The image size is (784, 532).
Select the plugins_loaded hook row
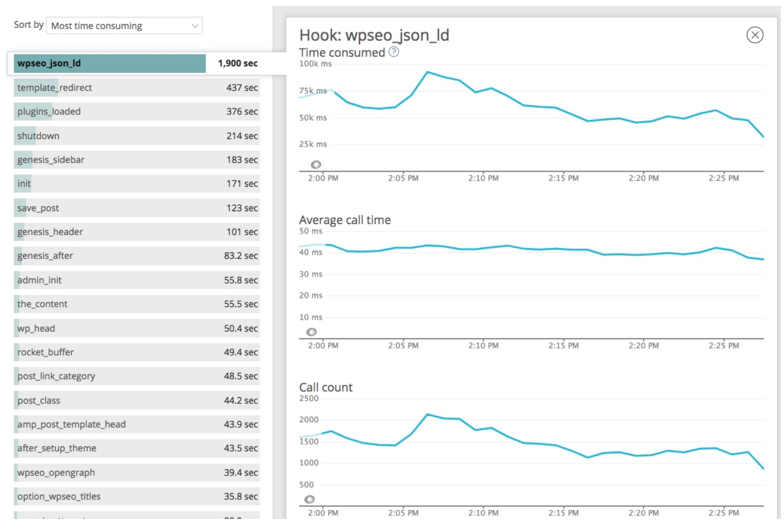[x=137, y=112]
